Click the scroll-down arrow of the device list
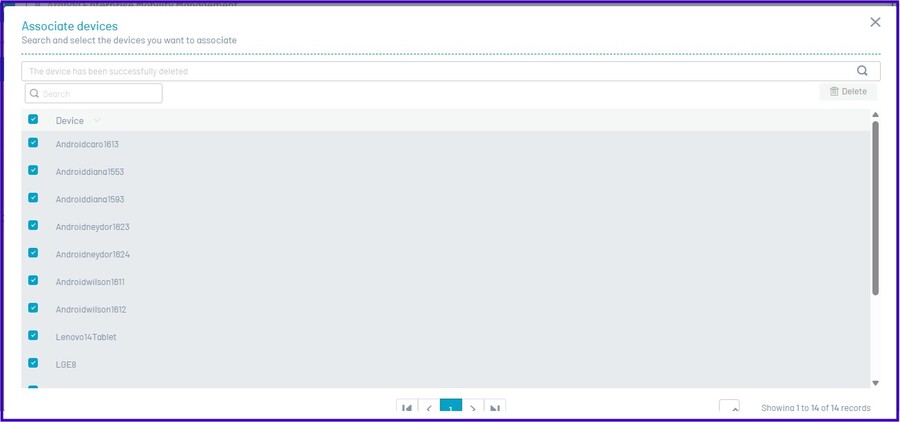Image resolution: width=900 pixels, height=422 pixels. (x=876, y=383)
